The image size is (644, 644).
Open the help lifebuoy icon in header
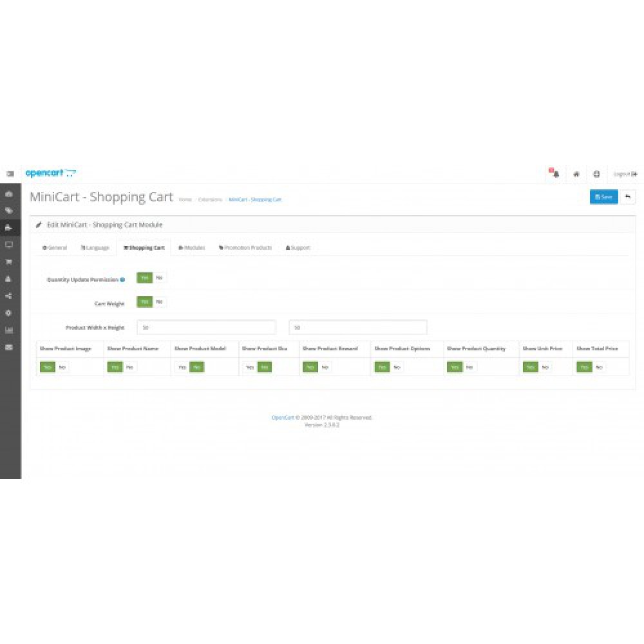pyautogui.click(x=597, y=174)
